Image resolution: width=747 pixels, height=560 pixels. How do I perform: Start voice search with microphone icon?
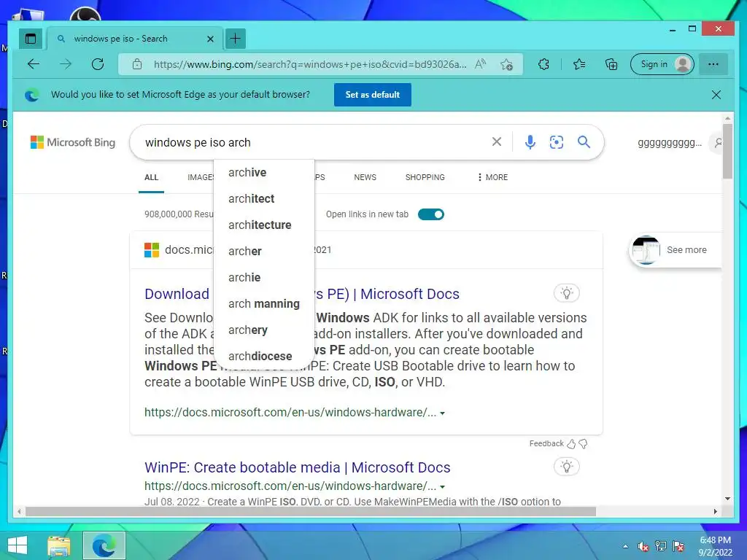point(530,142)
